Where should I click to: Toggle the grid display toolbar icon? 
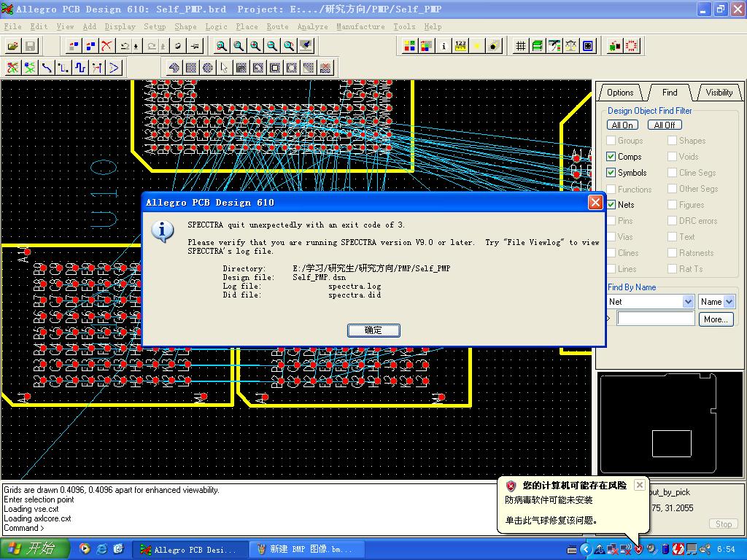tap(521, 46)
